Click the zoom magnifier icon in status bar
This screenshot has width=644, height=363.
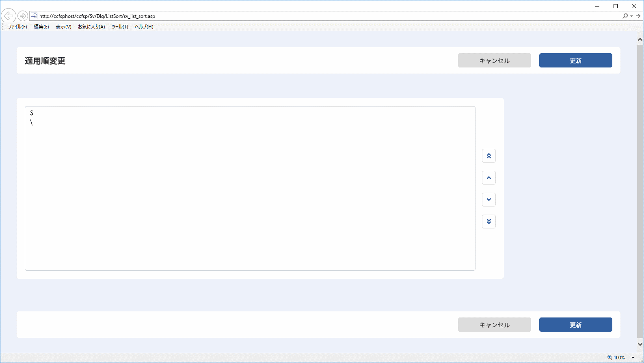click(609, 357)
